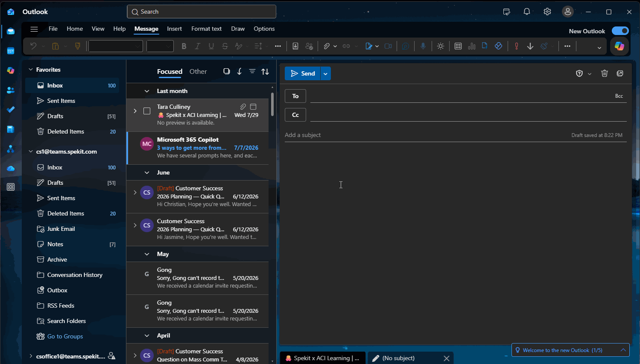Click the Poll bar chart icon
The width and height of the screenshot is (640, 364).
(x=472, y=46)
